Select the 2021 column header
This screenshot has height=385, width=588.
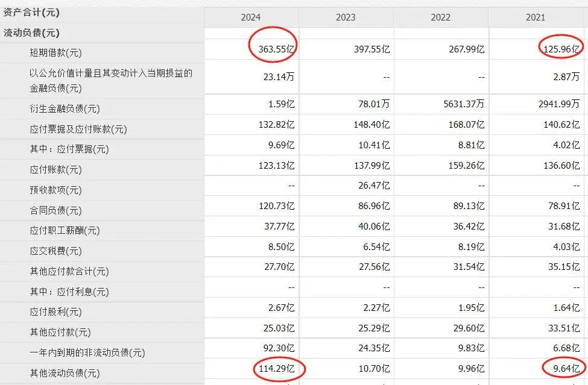point(536,17)
